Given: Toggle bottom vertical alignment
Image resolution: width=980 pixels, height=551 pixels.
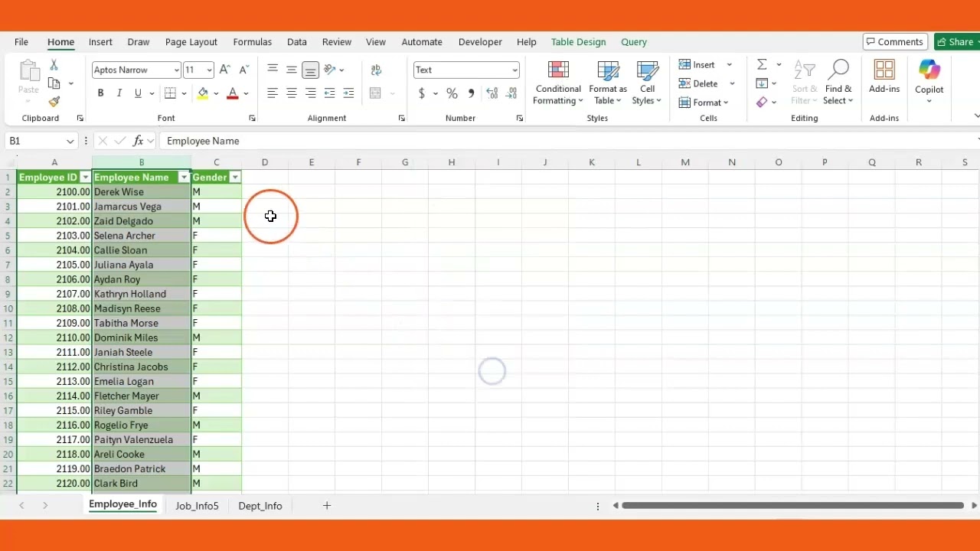Looking at the screenshot, I should tap(310, 70).
